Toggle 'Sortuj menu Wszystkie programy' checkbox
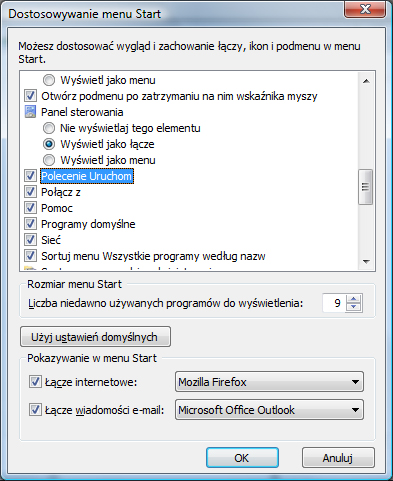This screenshot has width=393, height=481. tap(30, 256)
